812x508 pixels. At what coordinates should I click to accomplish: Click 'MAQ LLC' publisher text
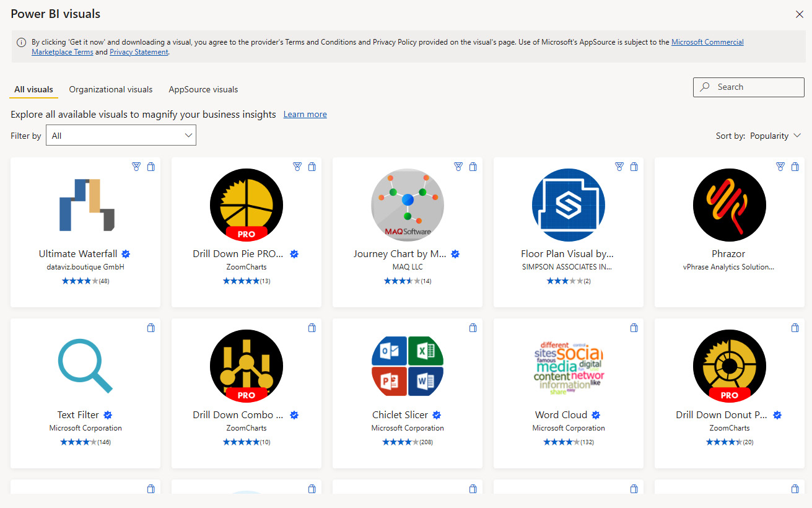point(408,267)
